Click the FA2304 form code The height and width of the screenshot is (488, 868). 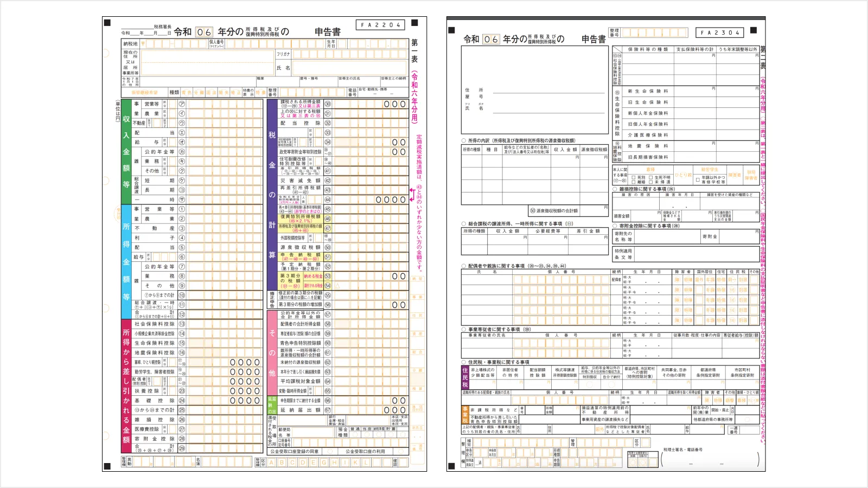click(x=720, y=33)
